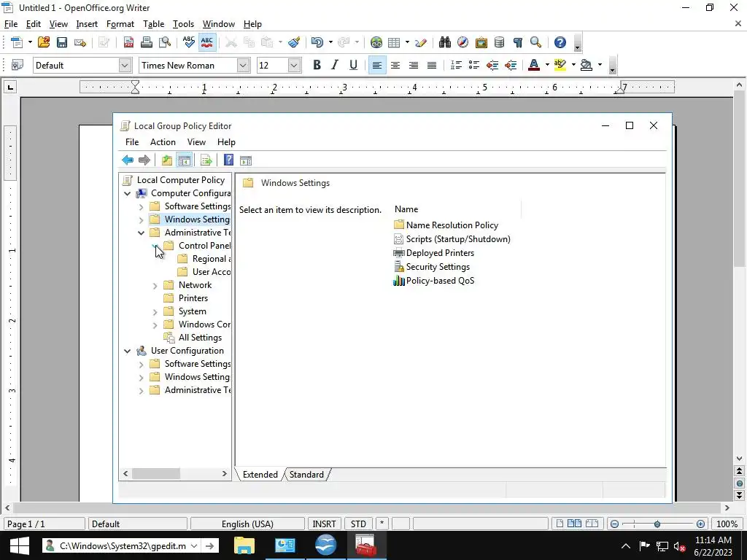Image resolution: width=747 pixels, height=560 pixels.
Task: Open the Writer File menu
Action: (10, 24)
